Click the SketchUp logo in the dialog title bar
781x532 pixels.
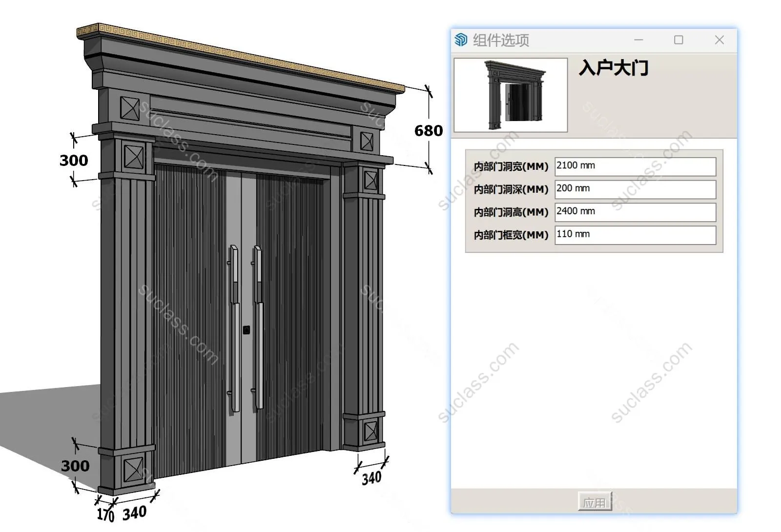coord(461,40)
